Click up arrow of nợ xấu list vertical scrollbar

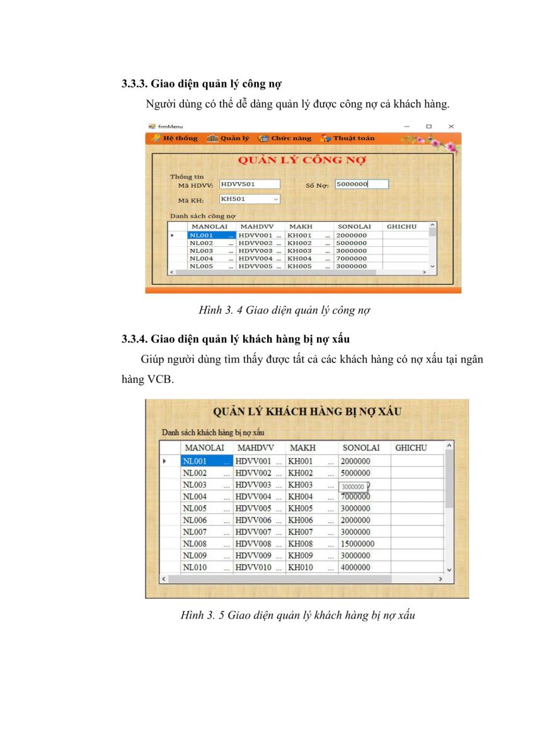449,446
